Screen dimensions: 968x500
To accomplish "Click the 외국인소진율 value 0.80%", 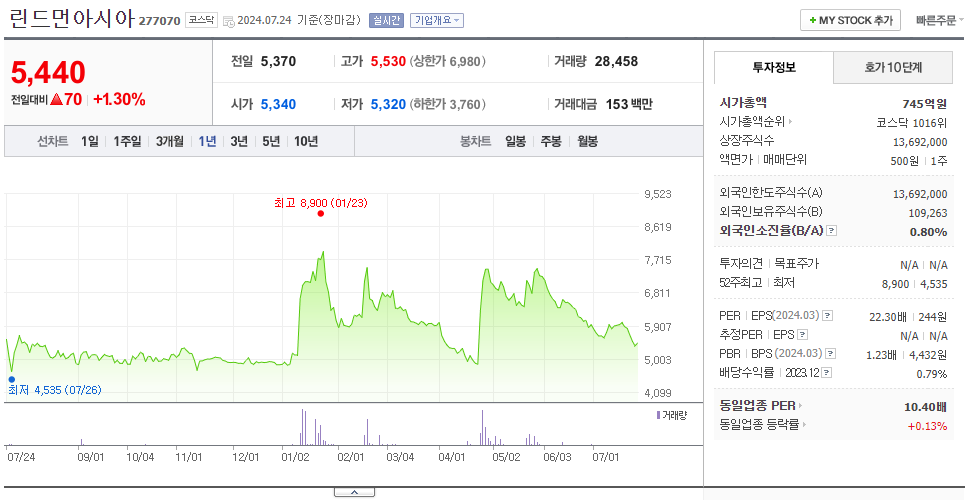I will (928, 232).
